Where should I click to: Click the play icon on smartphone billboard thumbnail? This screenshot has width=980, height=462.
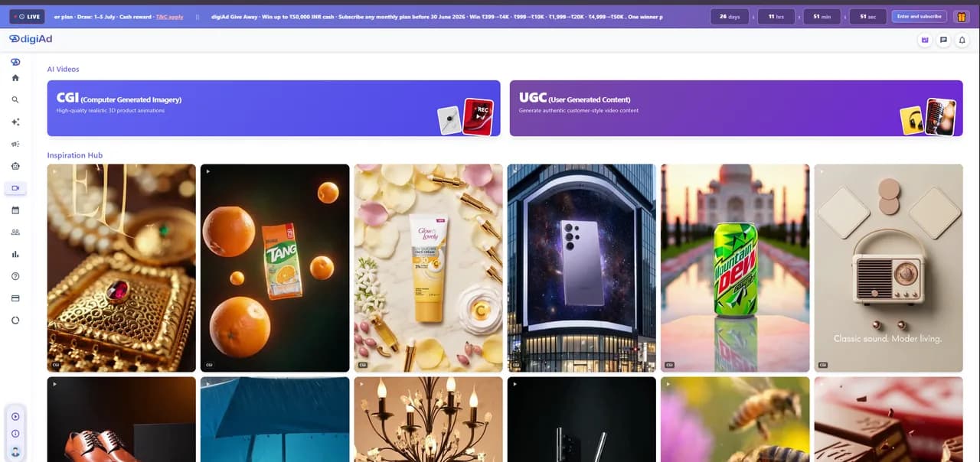[x=514, y=171]
